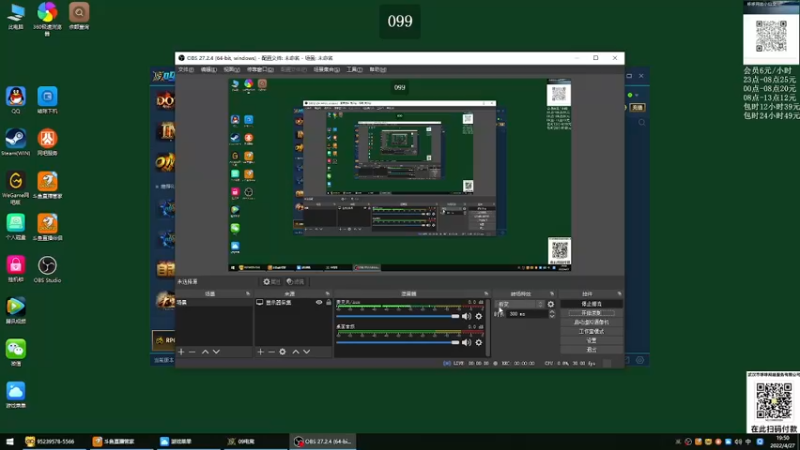Image resolution: width=800 pixels, height=450 pixels.
Task: Open the Edit menu in OBS
Action: 208,69
